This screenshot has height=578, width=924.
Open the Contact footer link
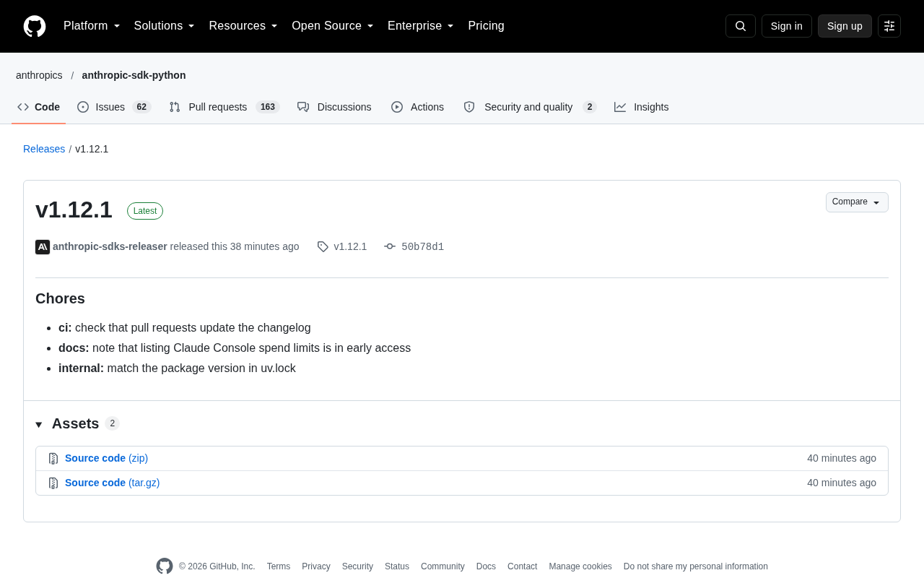click(x=522, y=566)
